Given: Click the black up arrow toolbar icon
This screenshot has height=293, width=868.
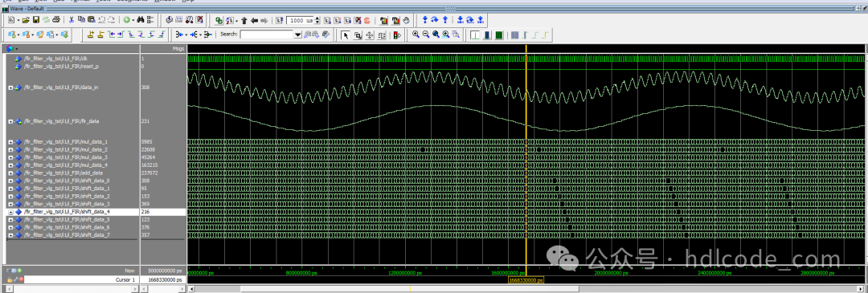Looking at the screenshot, I should [x=244, y=20].
